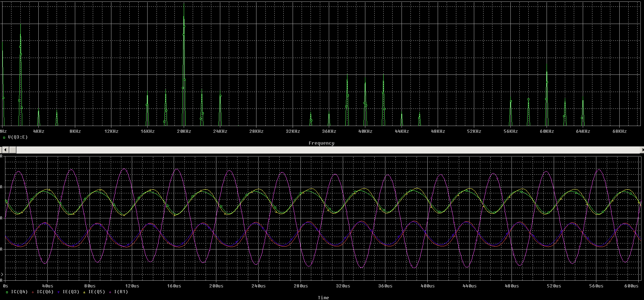Click the 20KHz frequency axis label
The height and width of the screenshot is (300, 644).
point(184,131)
